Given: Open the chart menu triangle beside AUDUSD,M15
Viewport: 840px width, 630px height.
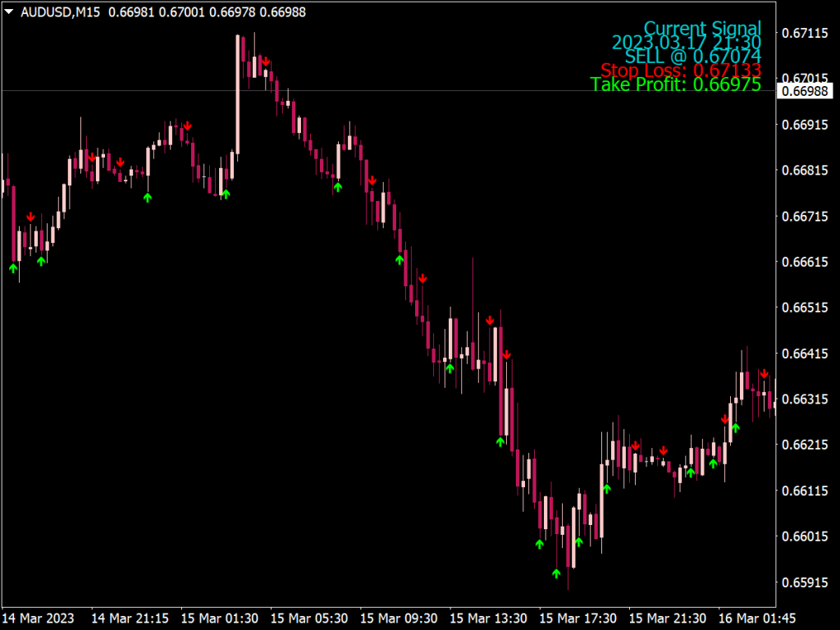Looking at the screenshot, I should tap(8, 11).
